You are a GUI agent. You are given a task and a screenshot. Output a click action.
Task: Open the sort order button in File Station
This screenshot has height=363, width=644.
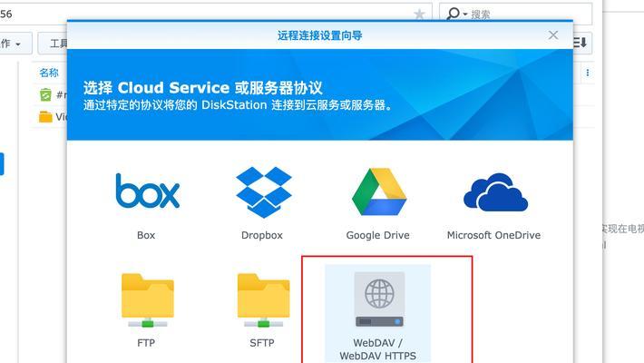click(x=582, y=43)
